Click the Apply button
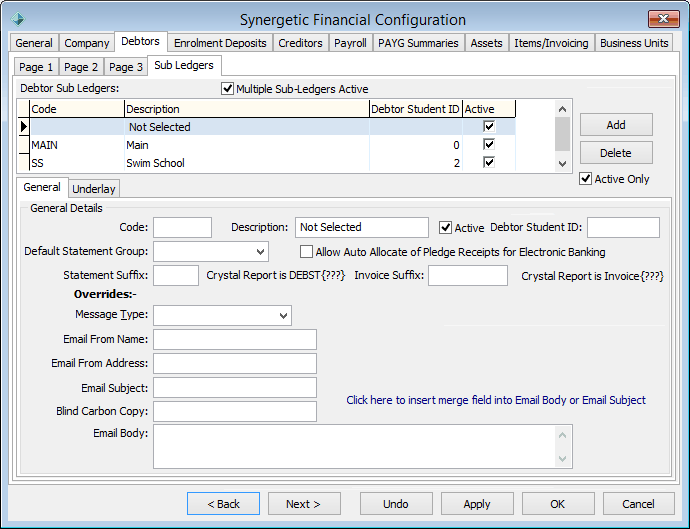The height and width of the screenshot is (529, 690). pos(477,504)
